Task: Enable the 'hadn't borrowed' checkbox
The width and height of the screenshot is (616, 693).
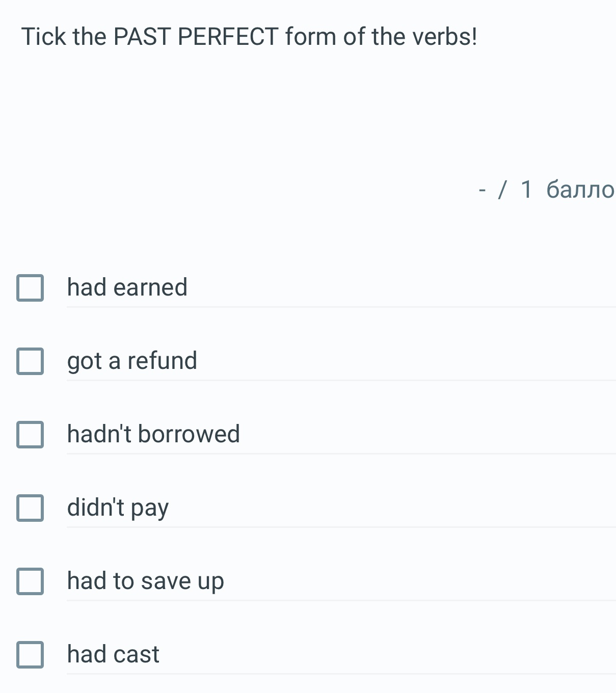Action: pos(30,435)
